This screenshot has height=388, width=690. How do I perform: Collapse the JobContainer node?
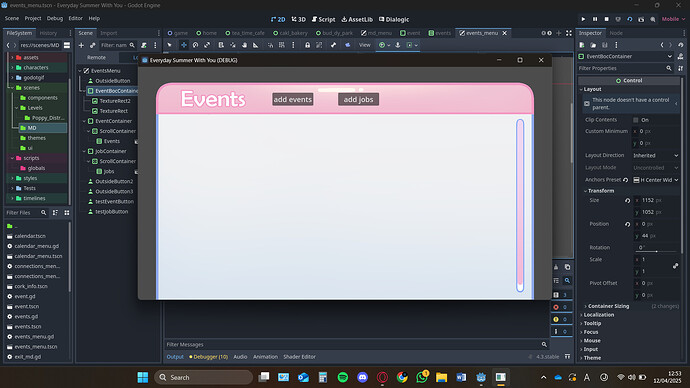84,151
